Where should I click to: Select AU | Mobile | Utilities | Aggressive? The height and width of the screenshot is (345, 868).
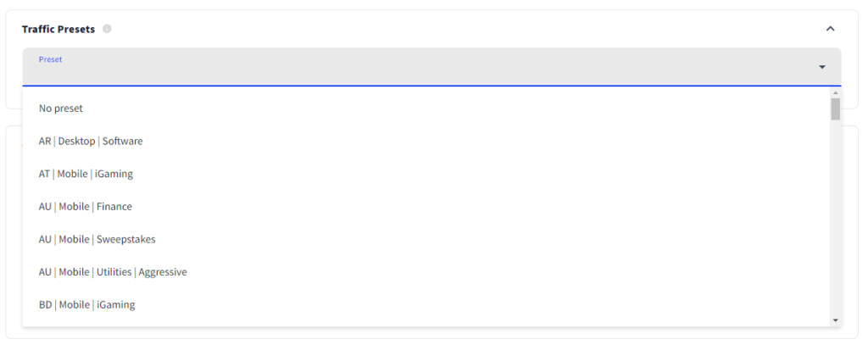[x=426, y=272]
